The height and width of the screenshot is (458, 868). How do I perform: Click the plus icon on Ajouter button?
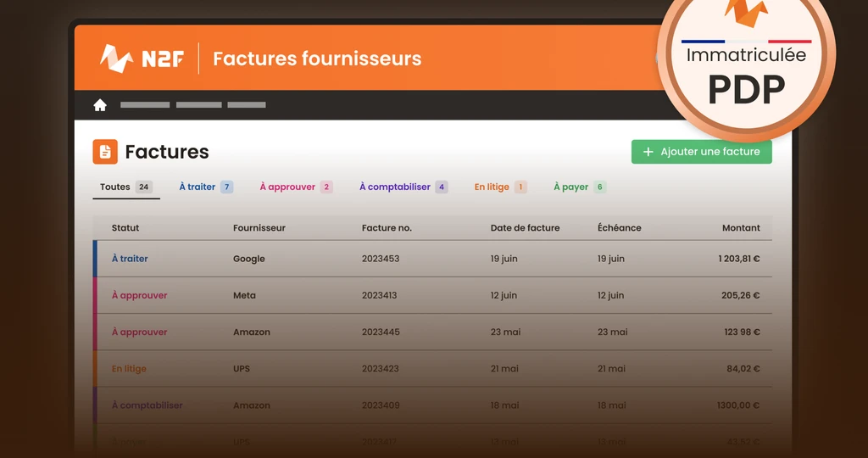click(648, 152)
